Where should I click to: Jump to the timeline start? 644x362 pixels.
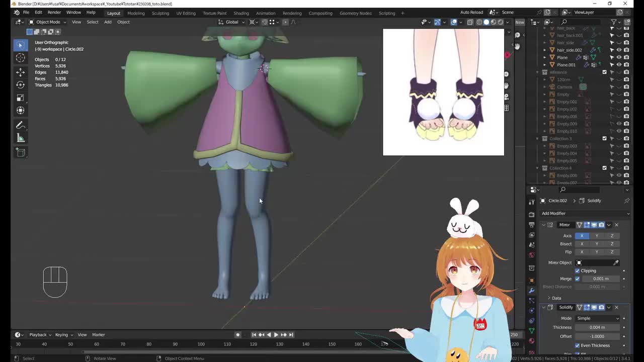click(254, 335)
